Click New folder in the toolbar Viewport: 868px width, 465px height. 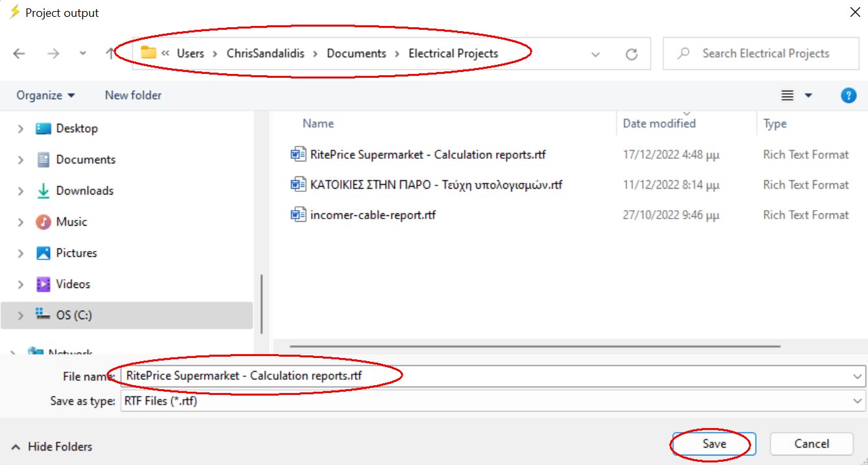pyautogui.click(x=133, y=95)
